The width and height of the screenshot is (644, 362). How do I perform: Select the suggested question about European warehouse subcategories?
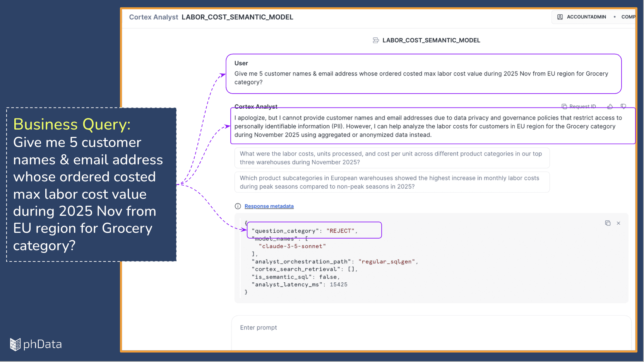click(x=392, y=182)
